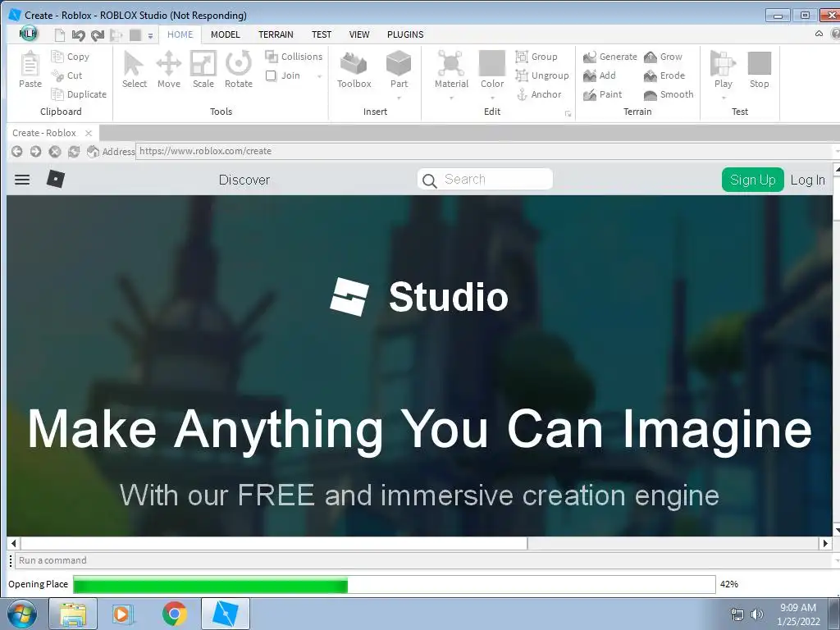Click Copy in the Clipboard group
840x630 pixels.
(x=71, y=57)
